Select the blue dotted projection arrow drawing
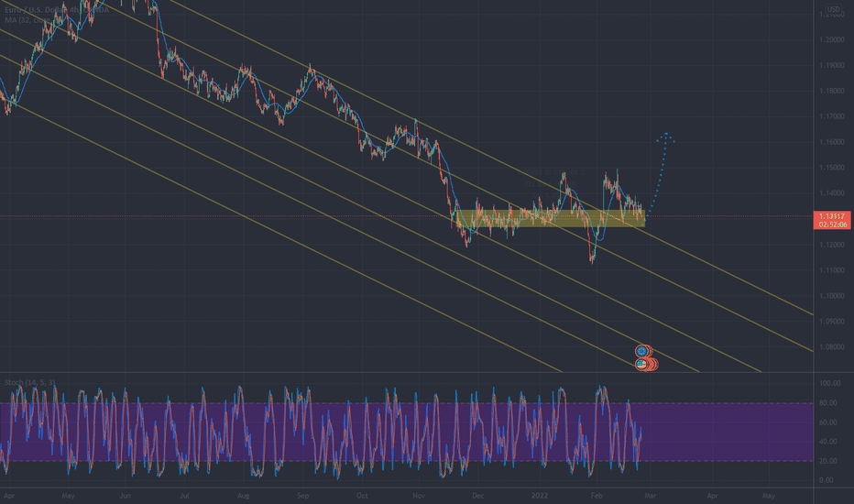The image size is (854, 504). pyautogui.click(x=660, y=174)
